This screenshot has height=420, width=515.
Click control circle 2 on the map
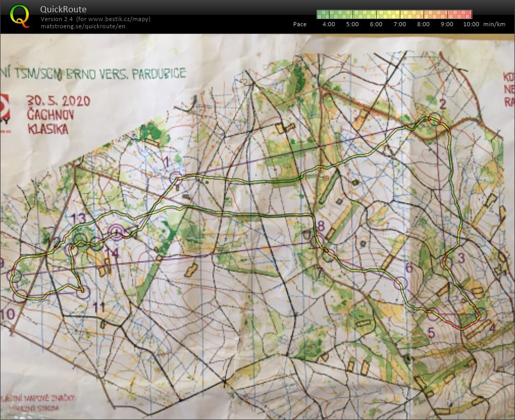click(x=435, y=119)
